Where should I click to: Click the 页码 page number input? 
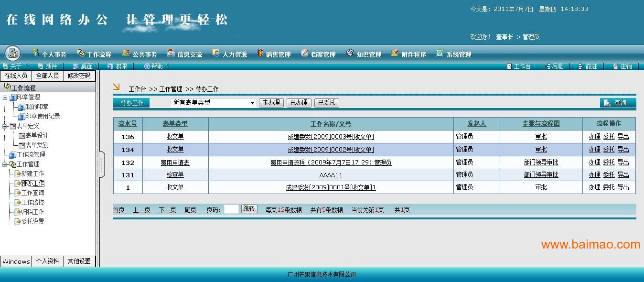coord(231,209)
